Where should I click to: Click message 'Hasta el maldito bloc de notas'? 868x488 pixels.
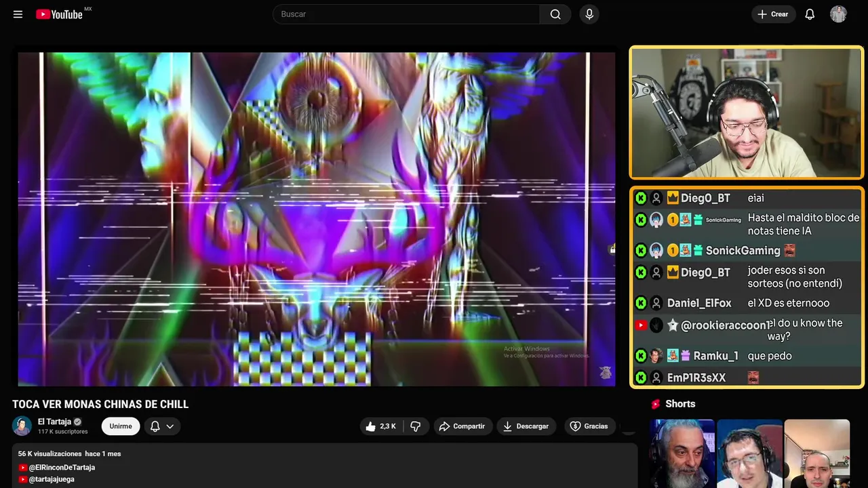coord(804,224)
